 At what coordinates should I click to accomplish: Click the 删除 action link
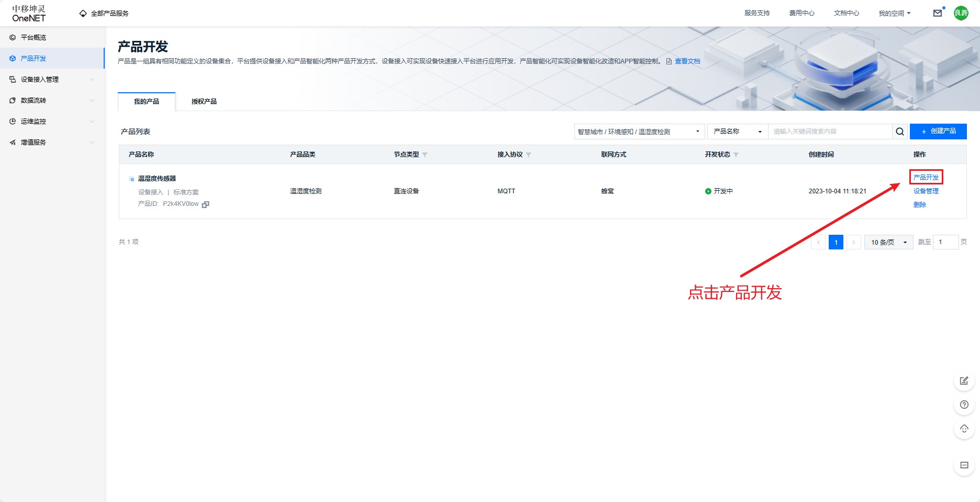pyautogui.click(x=920, y=205)
